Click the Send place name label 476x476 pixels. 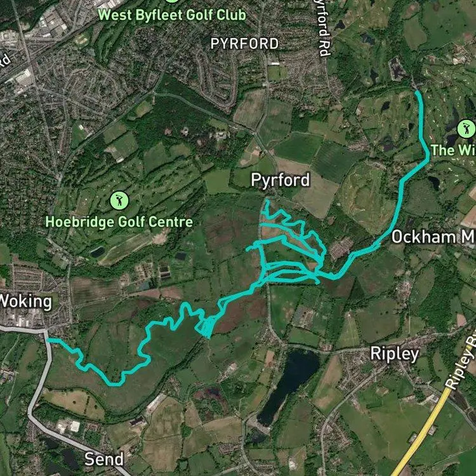point(104,459)
